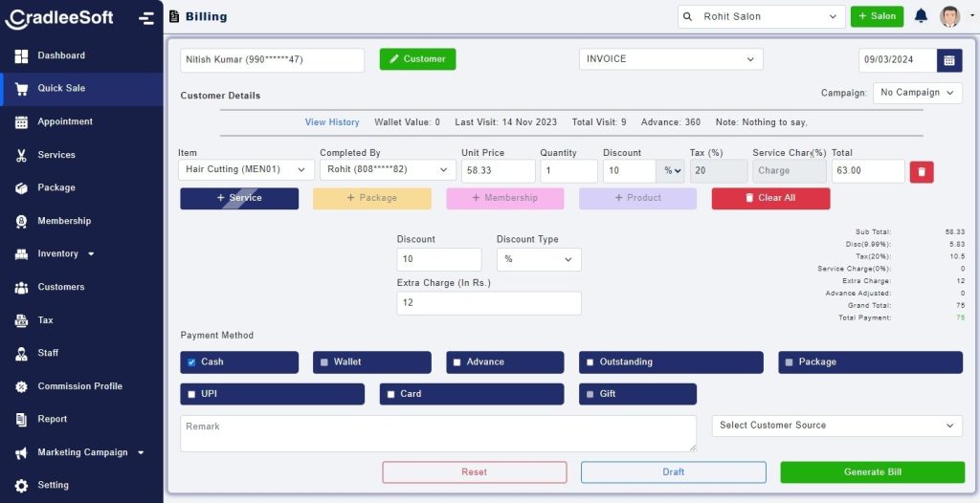Viewport: 980px width, 503px height.
Task: Click the Remark text area
Action: (437, 433)
